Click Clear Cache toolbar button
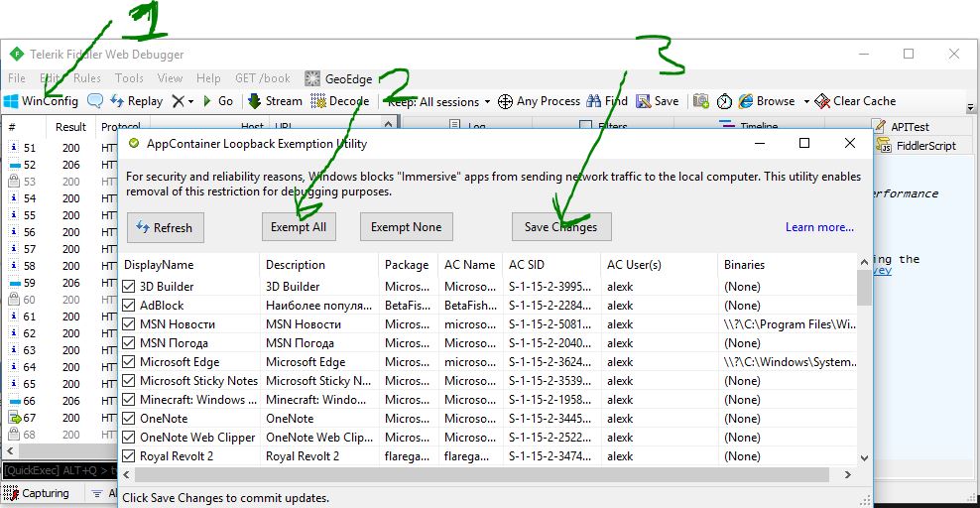 856,101
